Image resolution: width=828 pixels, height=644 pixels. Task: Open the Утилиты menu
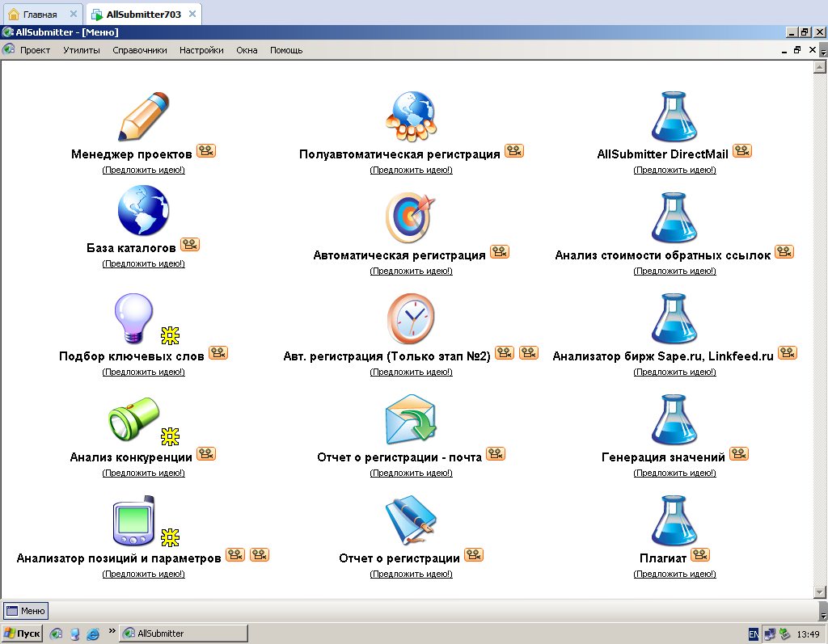[82, 50]
